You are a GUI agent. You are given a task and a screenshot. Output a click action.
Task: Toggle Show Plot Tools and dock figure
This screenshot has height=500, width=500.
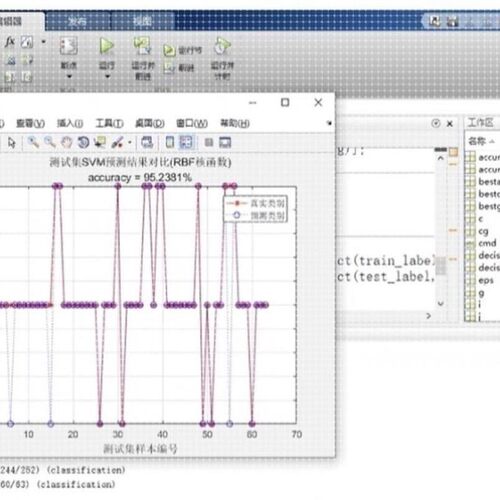click(225, 143)
